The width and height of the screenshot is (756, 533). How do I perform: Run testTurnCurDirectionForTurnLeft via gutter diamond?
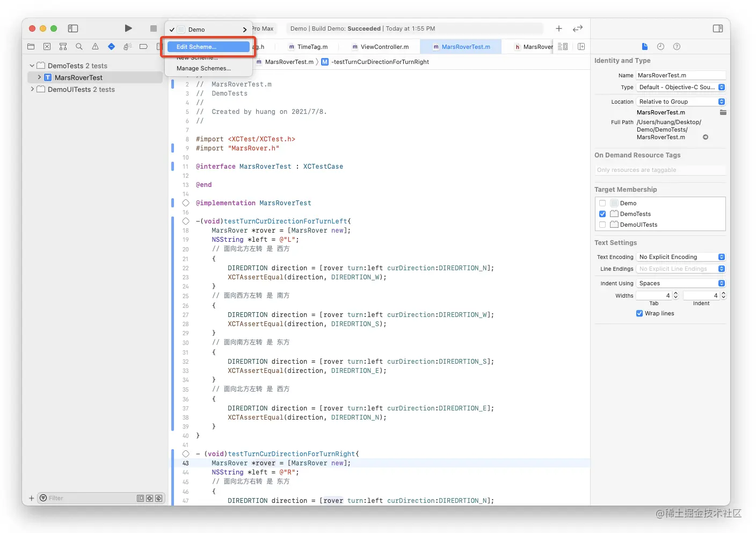[186, 221]
